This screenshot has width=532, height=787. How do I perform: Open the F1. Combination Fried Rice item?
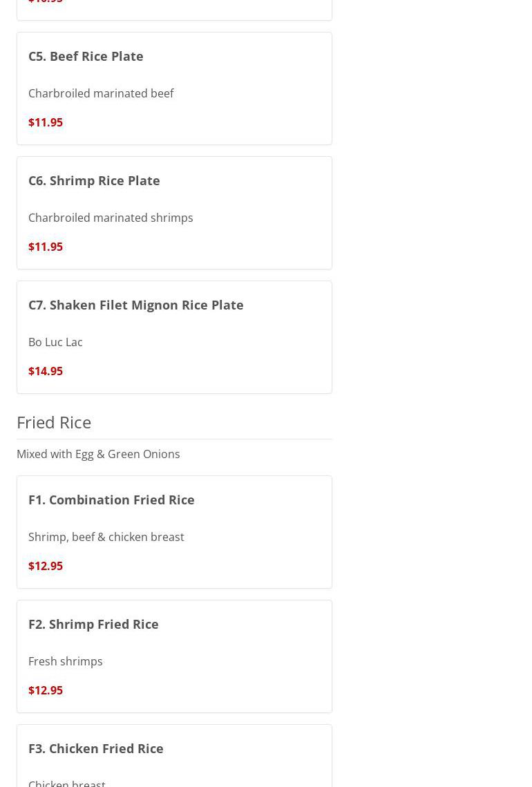point(111,500)
